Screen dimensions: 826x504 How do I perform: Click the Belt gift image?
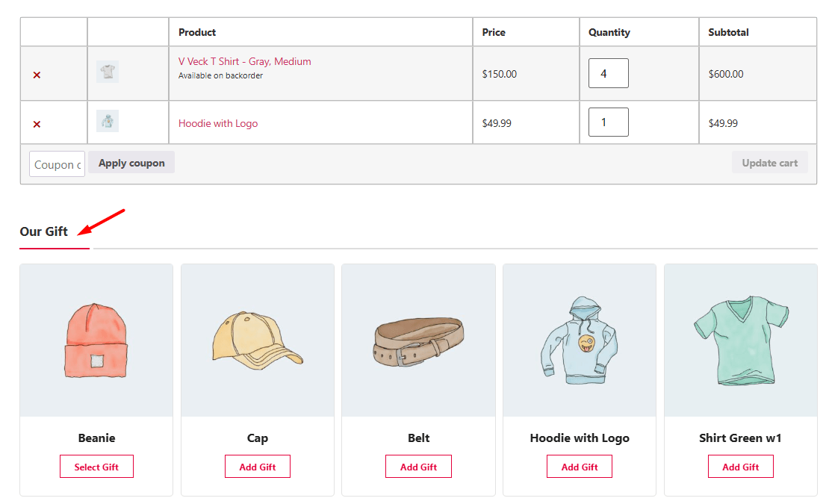(419, 340)
